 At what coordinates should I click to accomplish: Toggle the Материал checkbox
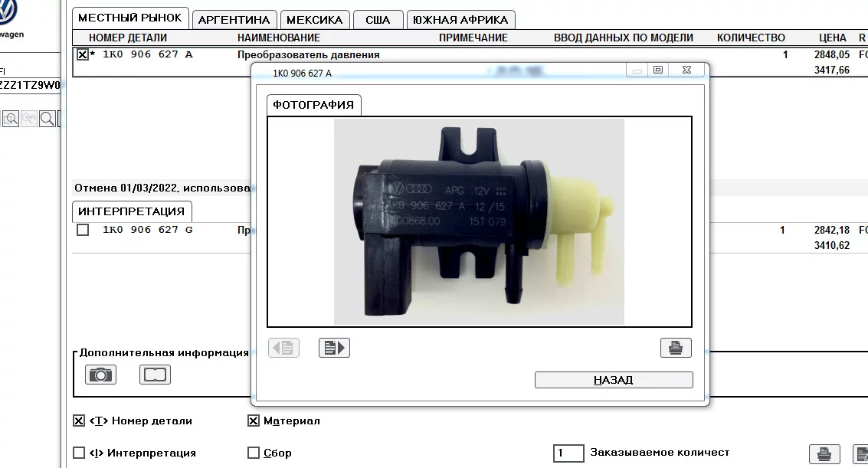pos(253,421)
